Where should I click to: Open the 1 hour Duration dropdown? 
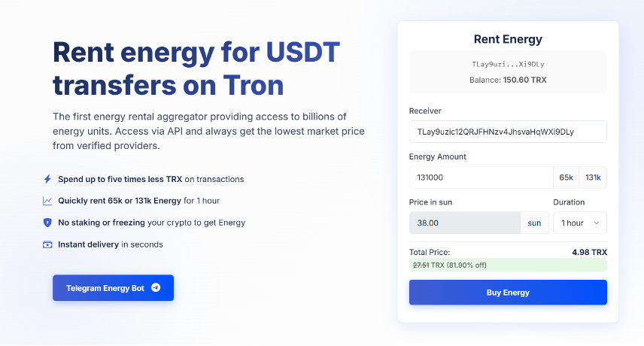pos(579,223)
